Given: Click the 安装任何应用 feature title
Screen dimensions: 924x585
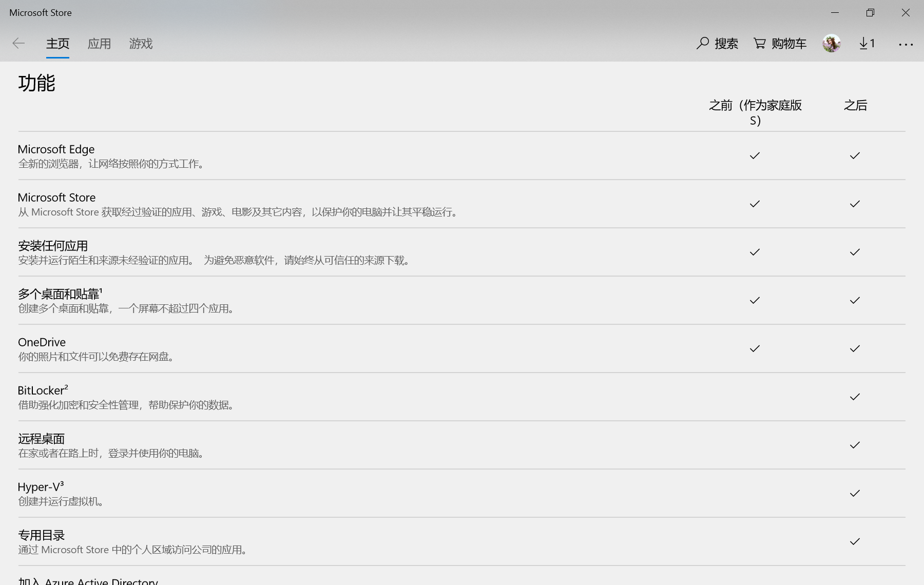Looking at the screenshot, I should click(x=53, y=246).
